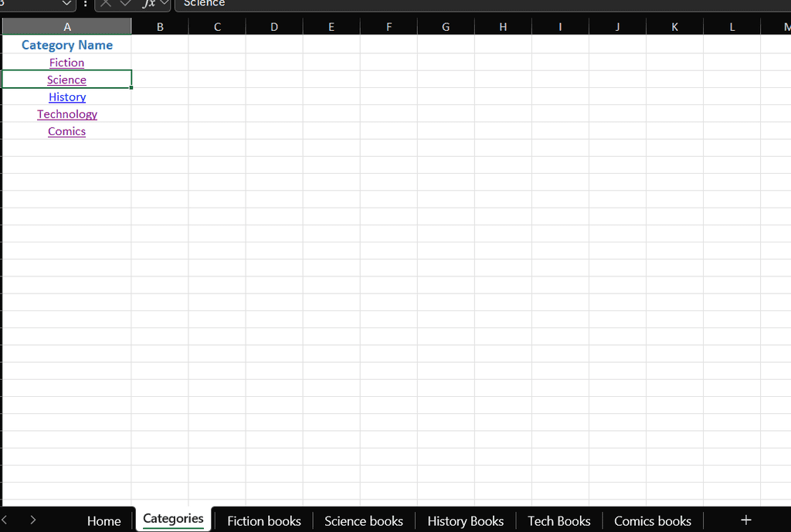The height and width of the screenshot is (532, 791).
Task: Expand the formula bar function chevron
Action: tap(164, 3)
